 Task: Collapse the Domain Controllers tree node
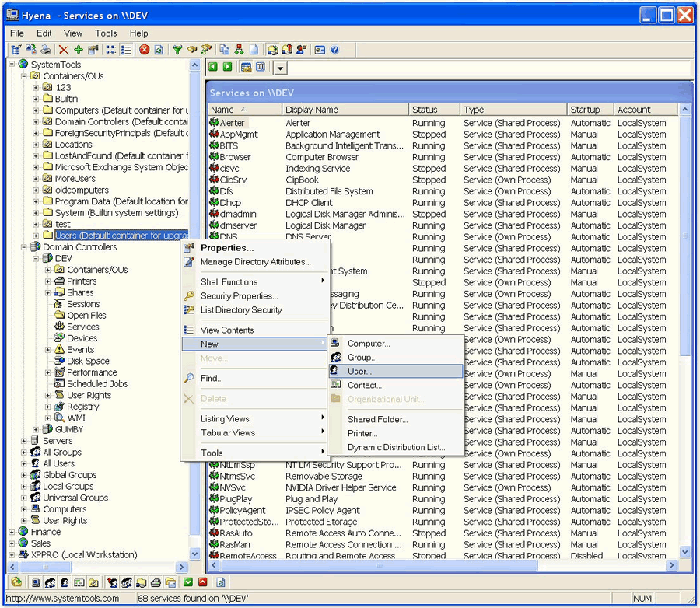(25, 246)
